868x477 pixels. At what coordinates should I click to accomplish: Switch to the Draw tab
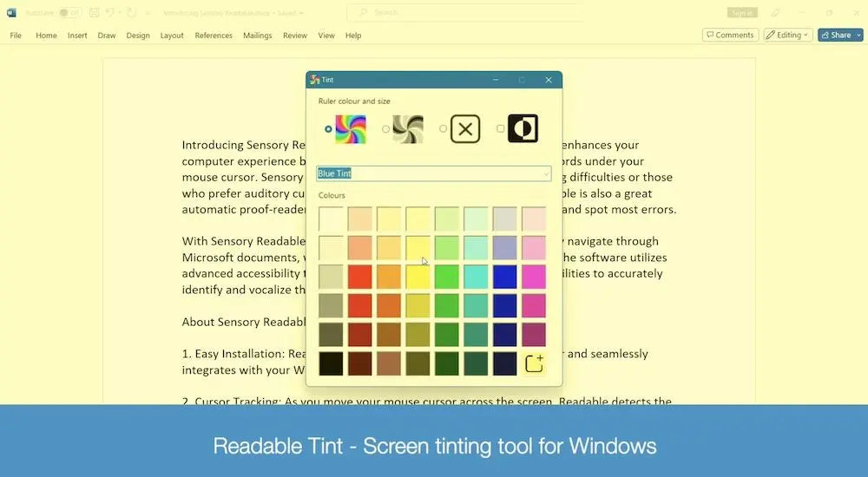(107, 36)
